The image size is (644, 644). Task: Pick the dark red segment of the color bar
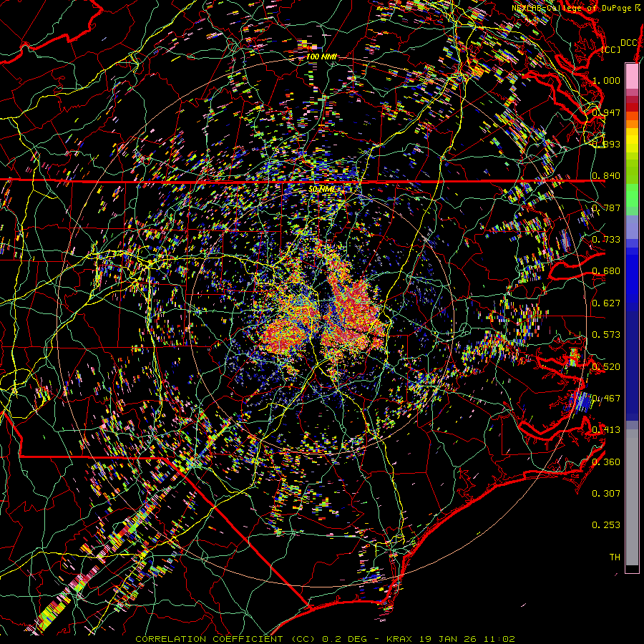point(632,103)
